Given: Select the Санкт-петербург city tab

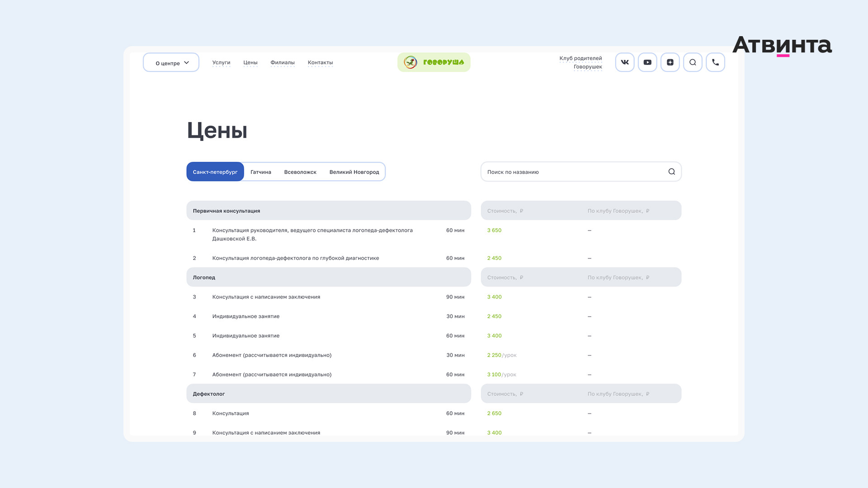Looking at the screenshot, I should [x=215, y=172].
